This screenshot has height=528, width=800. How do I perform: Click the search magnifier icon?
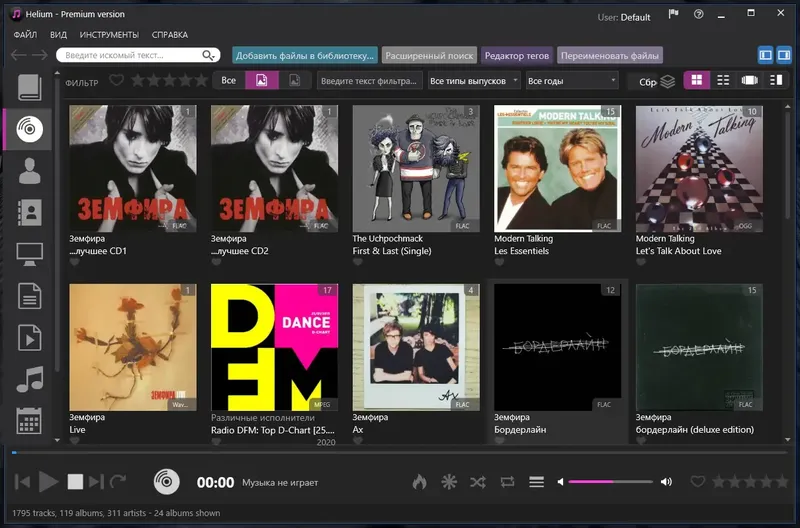click(x=208, y=55)
